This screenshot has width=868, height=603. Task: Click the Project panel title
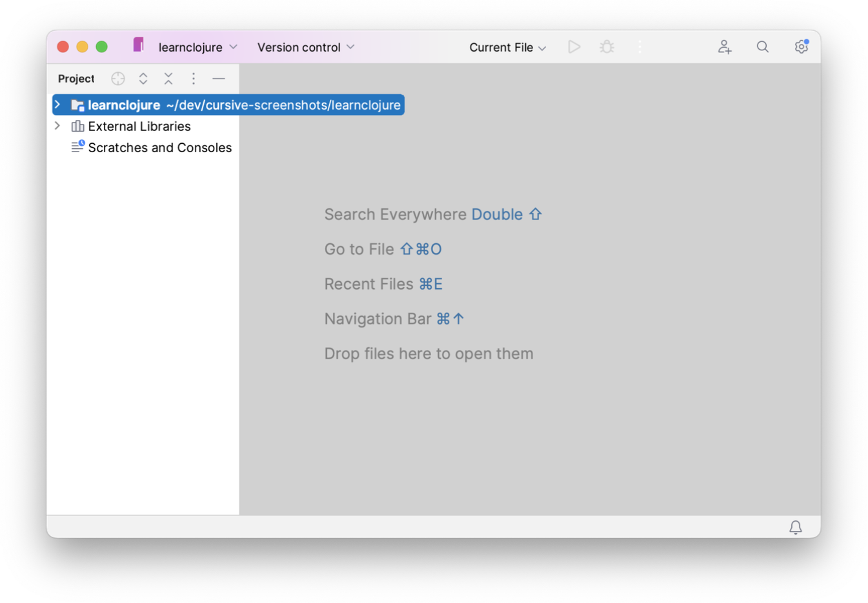[x=76, y=79]
